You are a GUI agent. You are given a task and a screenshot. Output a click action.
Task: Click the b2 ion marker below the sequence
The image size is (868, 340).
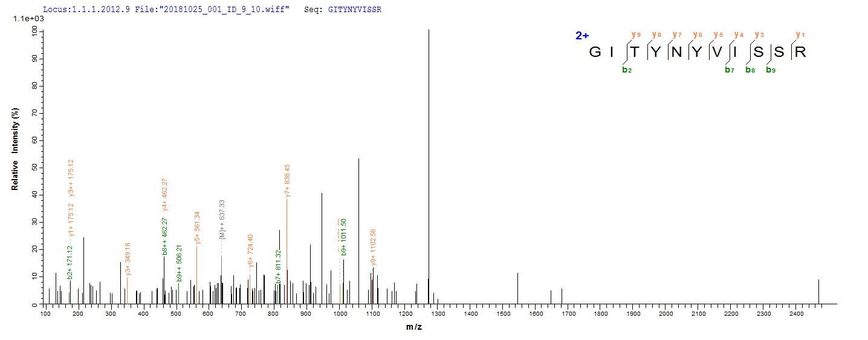pos(626,70)
